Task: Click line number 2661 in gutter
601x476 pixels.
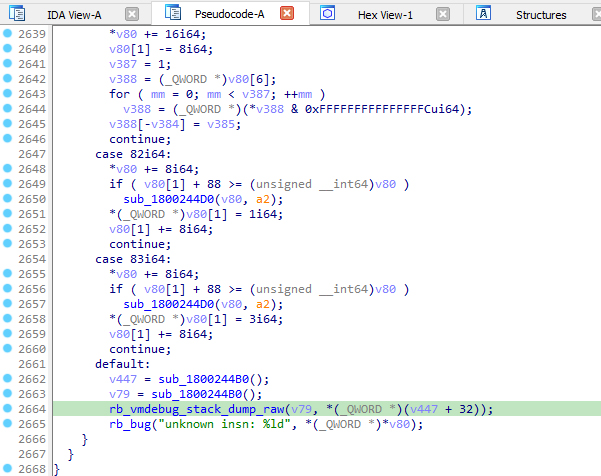Action: (32, 364)
